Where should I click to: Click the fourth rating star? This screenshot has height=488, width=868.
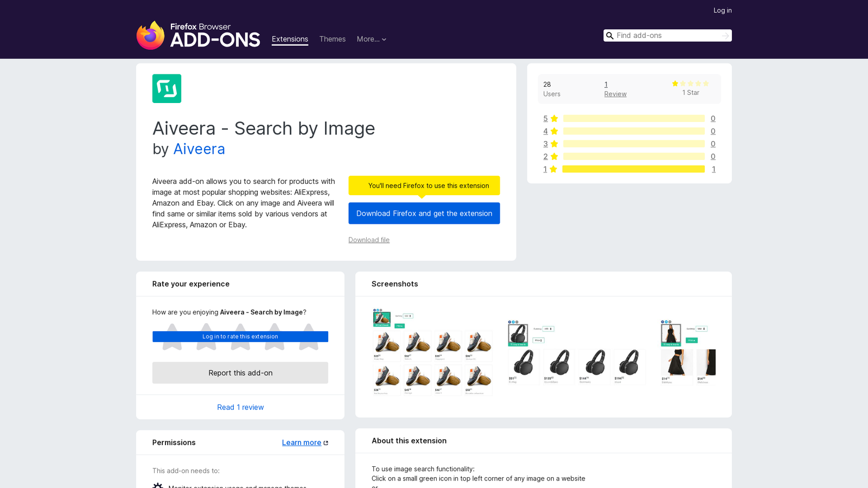pyautogui.click(x=275, y=337)
